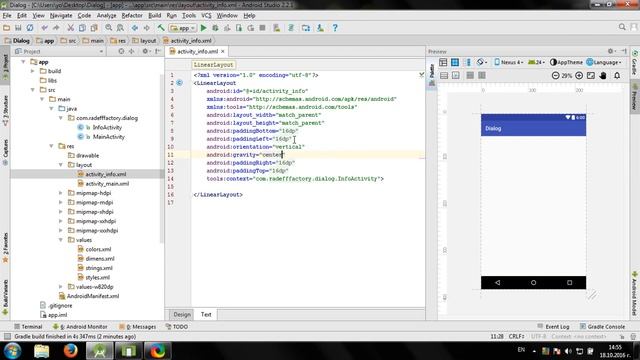This screenshot has width=640, height=360.
Task: Click the Debug app bug icon
Action: [x=215, y=28]
